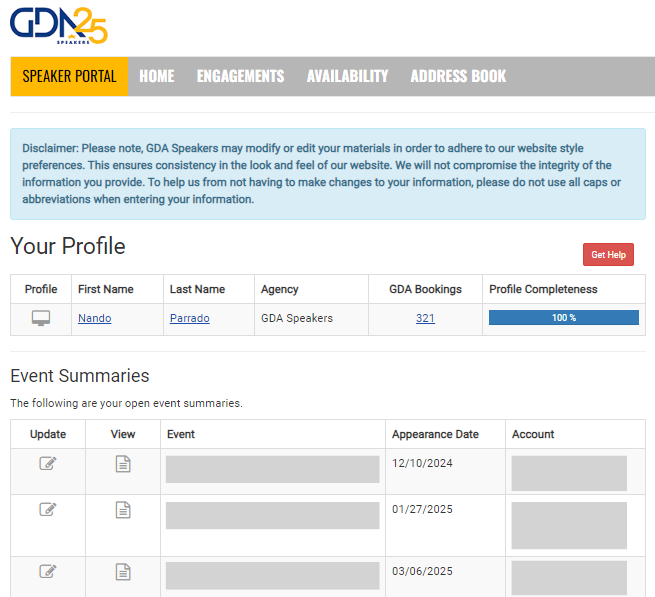The width and height of the screenshot is (655, 597).
Task: Click the Event Summaries heading
Action: coord(80,376)
